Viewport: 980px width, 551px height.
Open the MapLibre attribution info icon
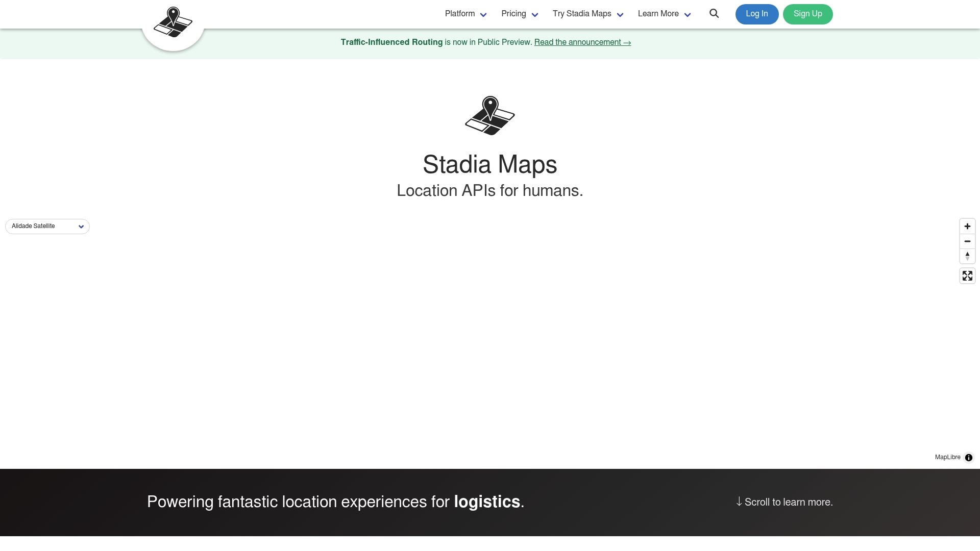coord(968,458)
